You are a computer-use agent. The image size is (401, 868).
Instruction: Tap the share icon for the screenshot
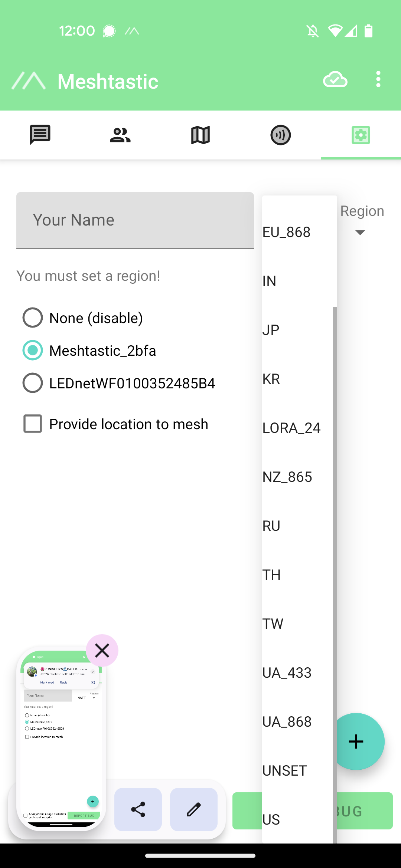tap(138, 810)
